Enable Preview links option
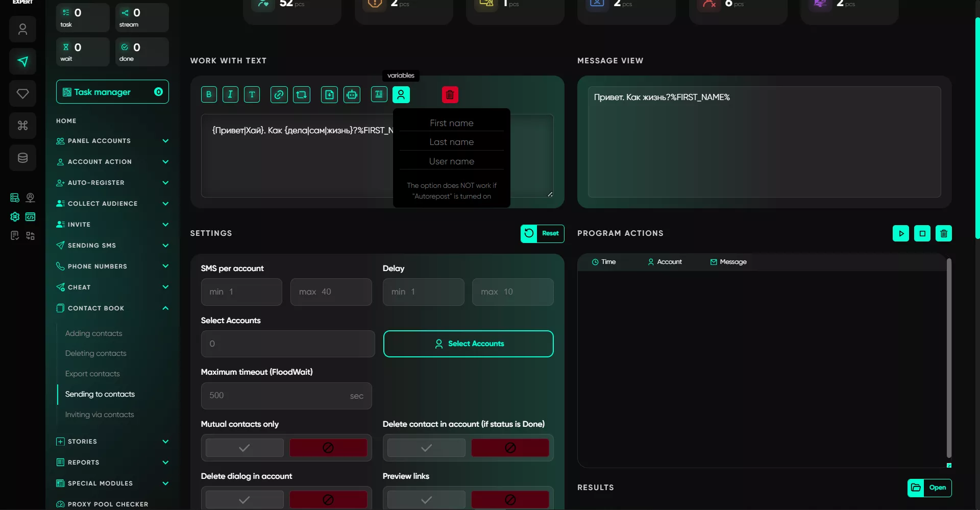This screenshot has height=510, width=980. pyautogui.click(x=426, y=500)
